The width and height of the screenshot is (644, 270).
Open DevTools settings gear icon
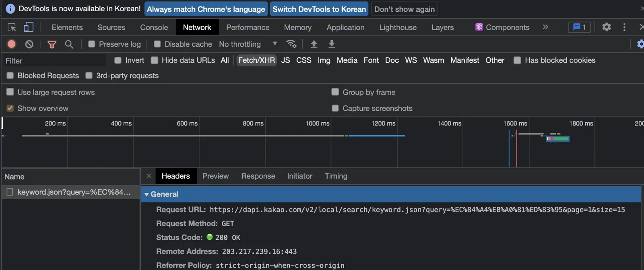(x=607, y=27)
